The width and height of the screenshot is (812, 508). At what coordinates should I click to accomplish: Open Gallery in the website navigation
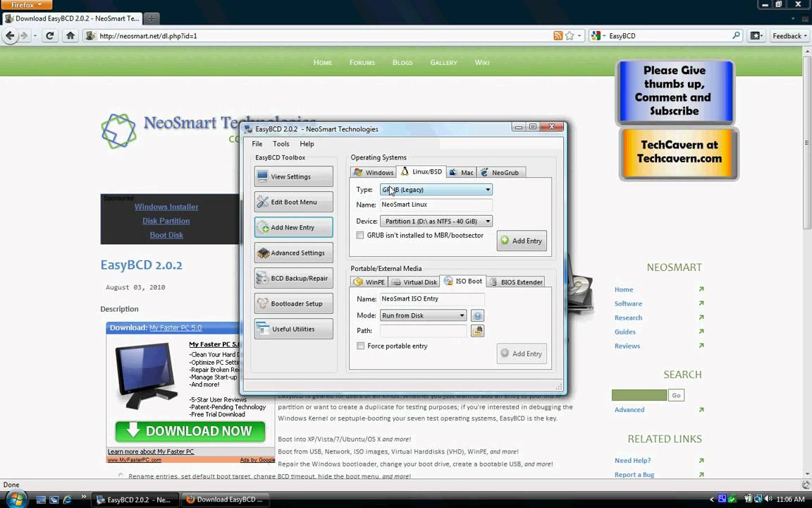pyautogui.click(x=443, y=62)
